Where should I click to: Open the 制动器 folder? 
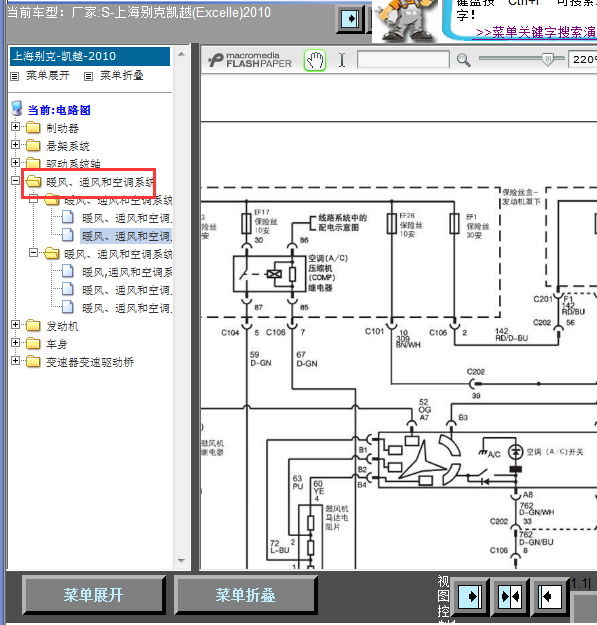[x=62, y=128]
